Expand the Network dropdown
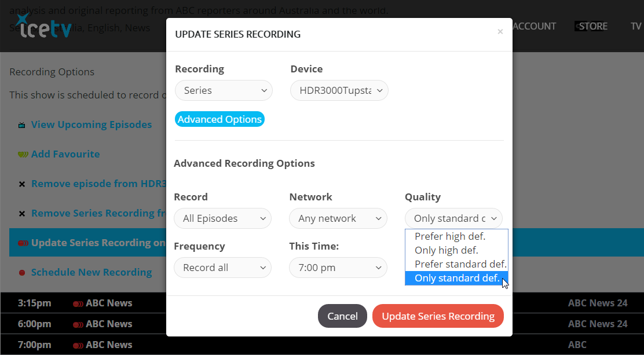Viewport: 644px width, 355px height. 338,218
